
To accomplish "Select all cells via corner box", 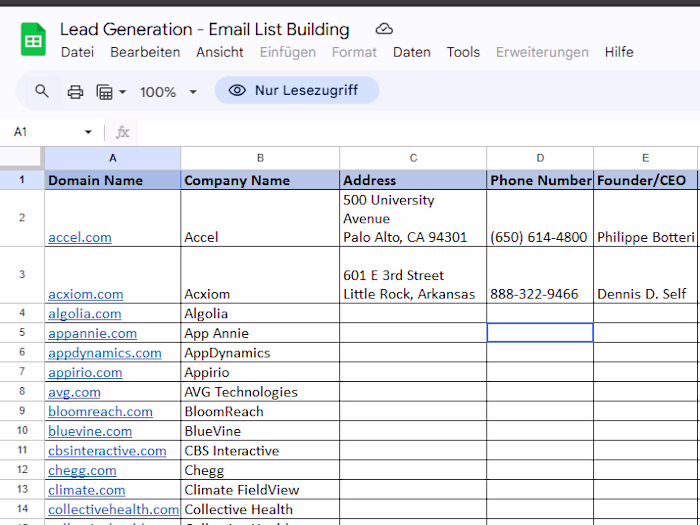I will pos(22,158).
